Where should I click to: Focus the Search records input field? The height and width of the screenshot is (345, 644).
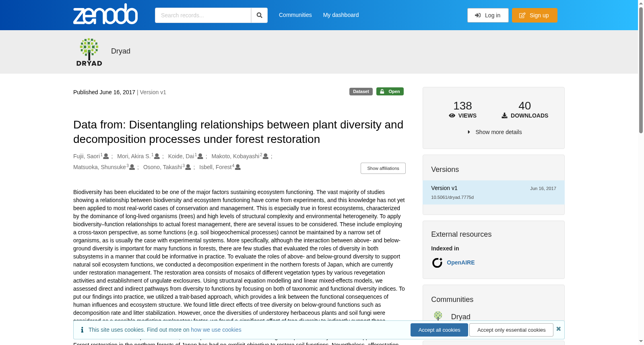203,15
